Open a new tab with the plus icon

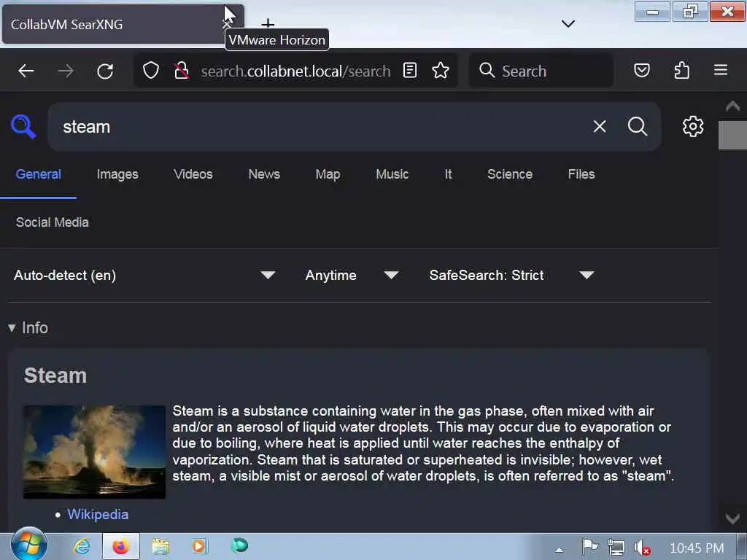coord(268,23)
